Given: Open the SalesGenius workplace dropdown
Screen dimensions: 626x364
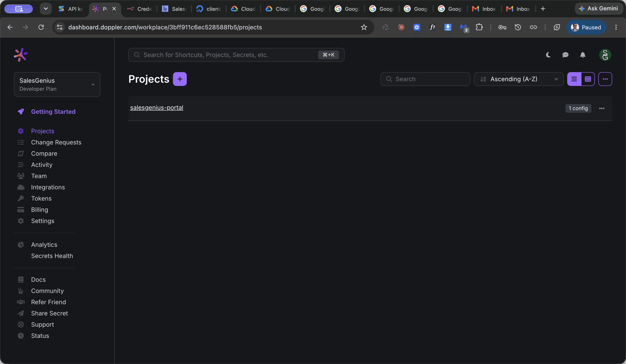Looking at the screenshot, I should (x=57, y=84).
